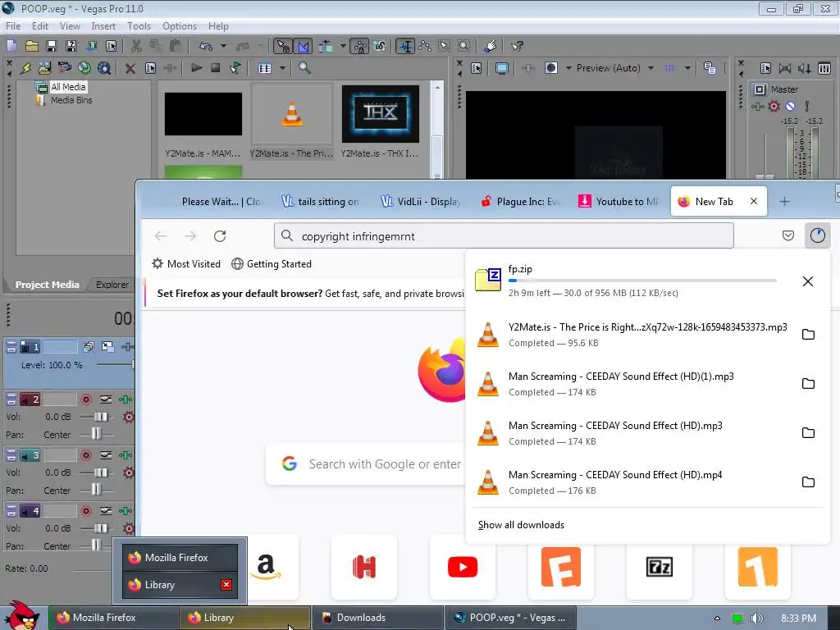Open Most Visited bookmarks
840x630 pixels.
click(186, 263)
